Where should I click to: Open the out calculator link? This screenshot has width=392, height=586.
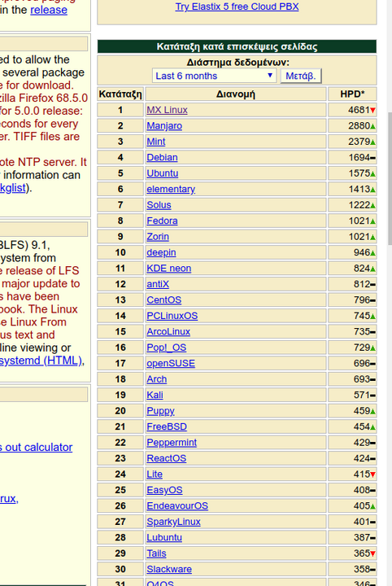point(37,448)
